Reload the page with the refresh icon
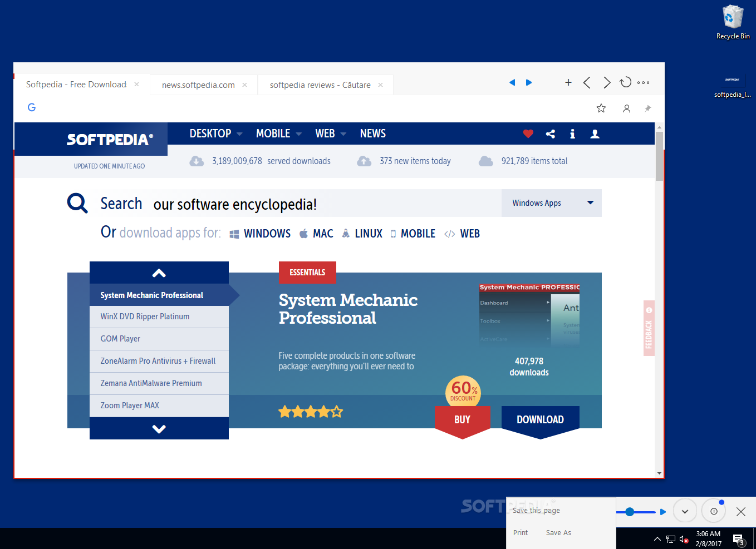The width and height of the screenshot is (756, 549). (x=626, y=82)
